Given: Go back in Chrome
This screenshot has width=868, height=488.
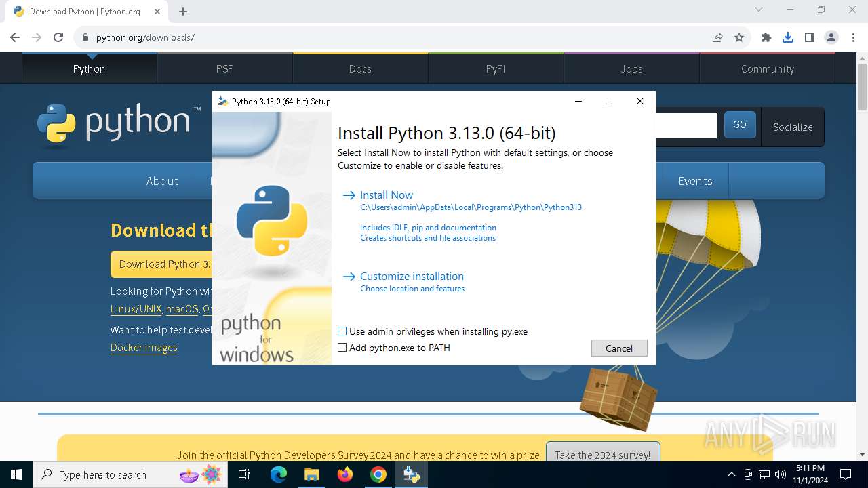Looking at the screenshot, I should tap(15, 37).
